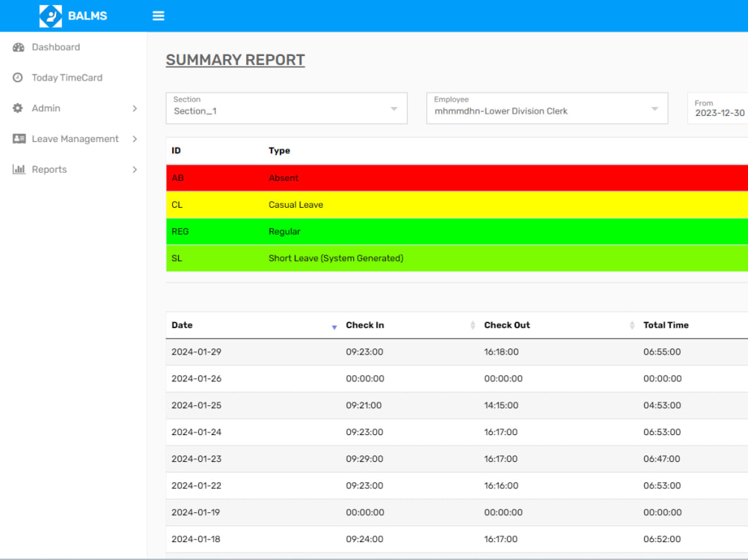
Task: Click date 2024-01-22
Action: 196,485
